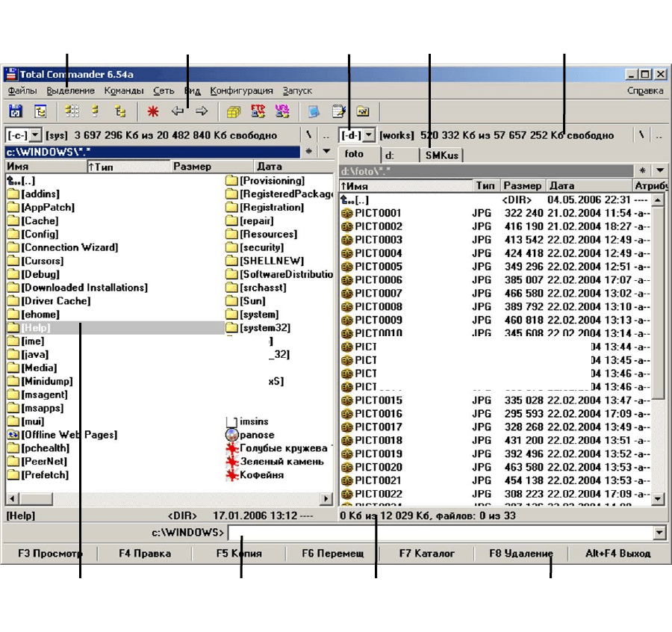This screenshot has height=632, width=672.
Task: Open FTP connect toolbar icon
Action: click(258, 111)
